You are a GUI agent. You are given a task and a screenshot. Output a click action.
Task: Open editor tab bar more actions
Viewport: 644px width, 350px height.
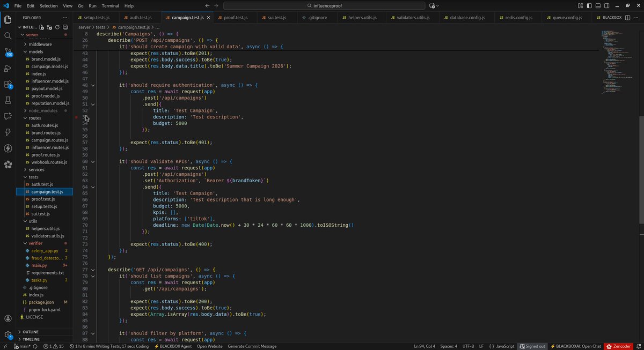636,18
